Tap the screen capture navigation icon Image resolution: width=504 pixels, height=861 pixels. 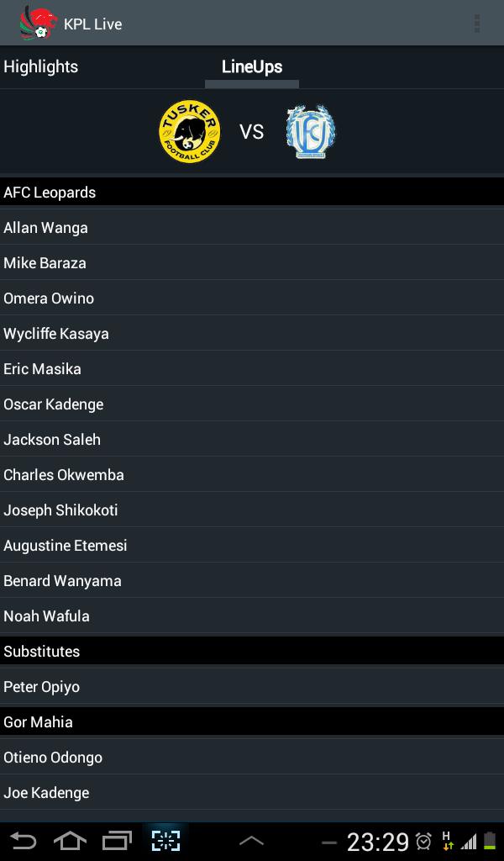[x=165, y=840]
